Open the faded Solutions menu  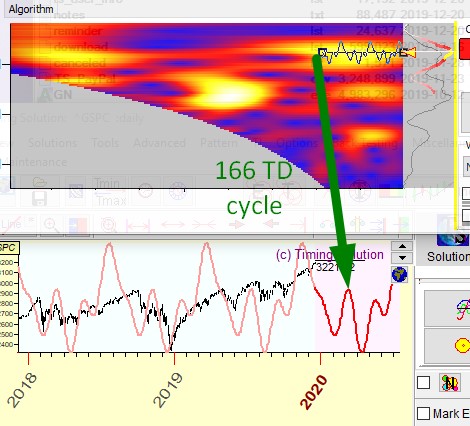52,143
